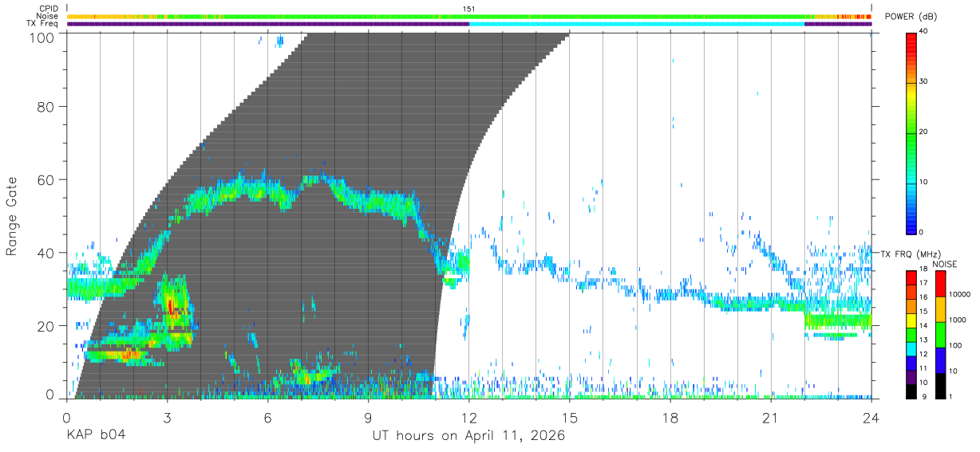Click the green 13-14 MHz swatch in TX FRQ legend
This screenshot has height=452, width=980.
pos(911,334)
